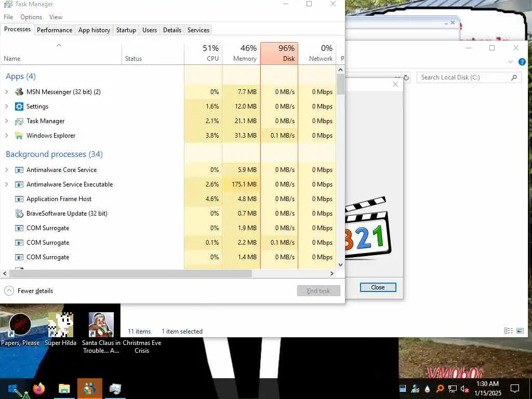Switch to the Startup tab

click(126, 30)
